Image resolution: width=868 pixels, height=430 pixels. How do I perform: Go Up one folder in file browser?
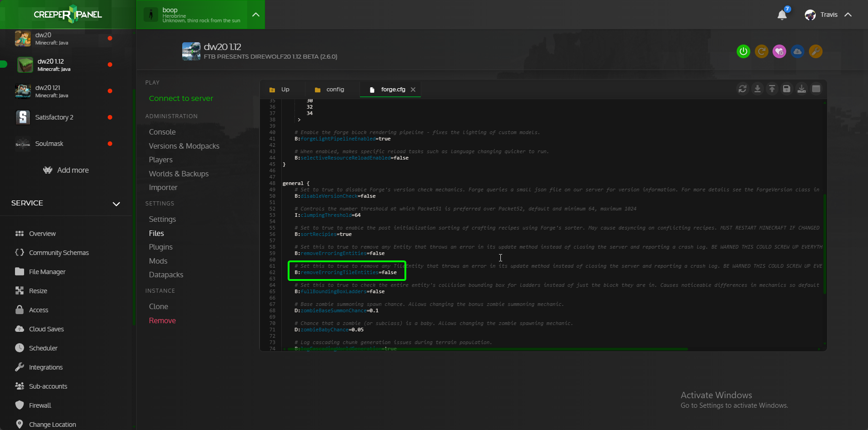coord(279,90)
